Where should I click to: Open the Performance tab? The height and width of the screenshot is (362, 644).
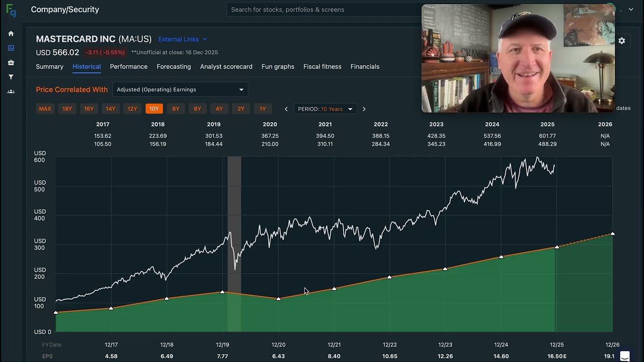[129, 66]
